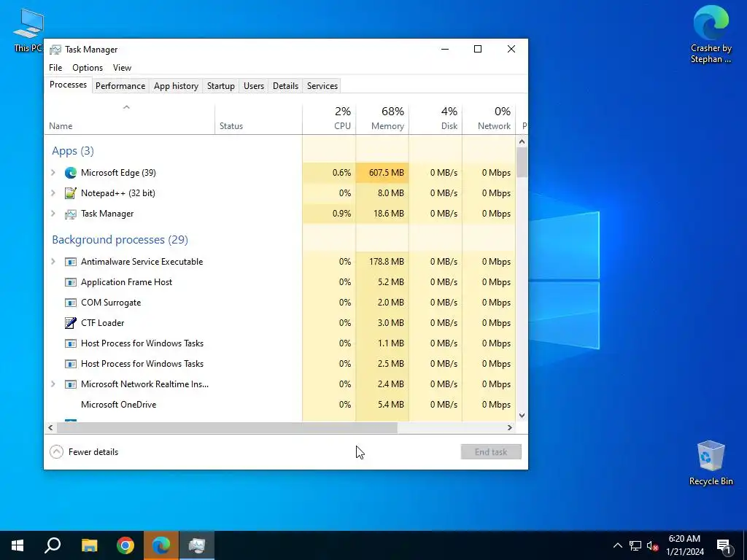Viewport: 747px width, 560px height.
Task: Click the COM Surrogate process icon
Action: 71,303
